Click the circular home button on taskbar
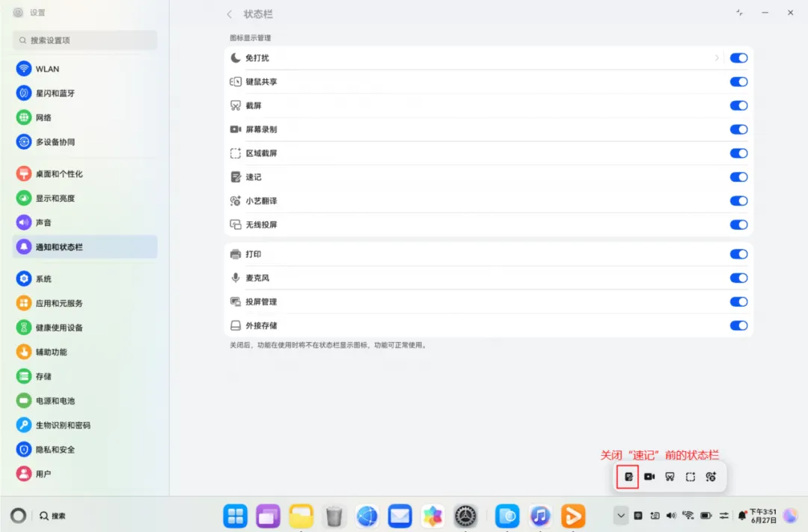The width and height of the screenshot is (808, 532). [18, 516]
